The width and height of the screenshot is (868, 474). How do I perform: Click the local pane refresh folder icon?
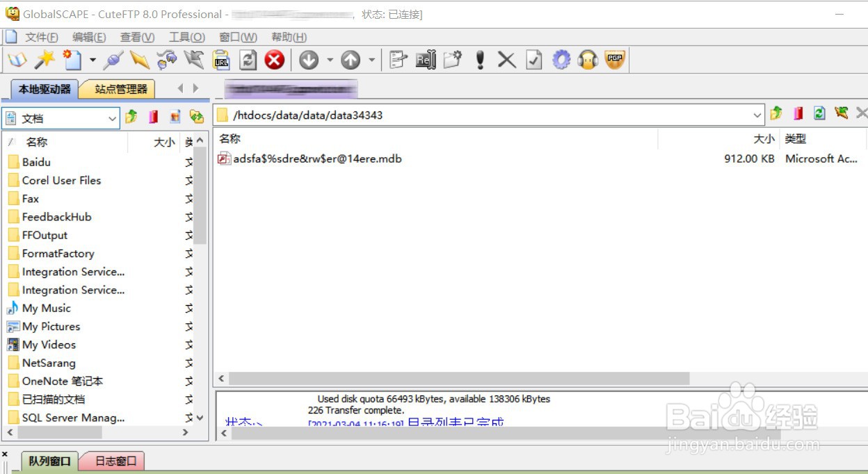point(197,117)
